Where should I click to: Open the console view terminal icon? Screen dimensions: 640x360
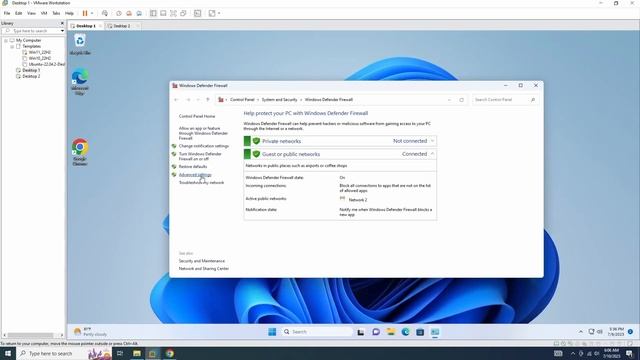(x=198, y=13)
